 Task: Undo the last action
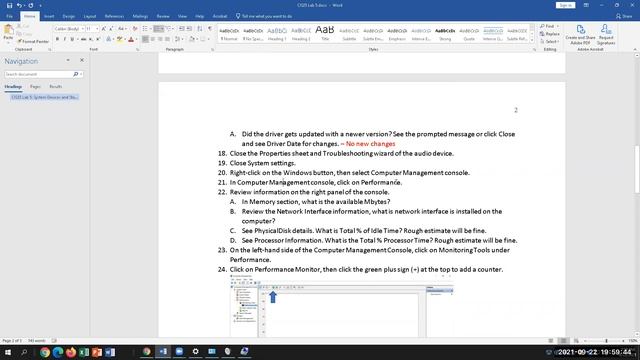pos(19,5)
